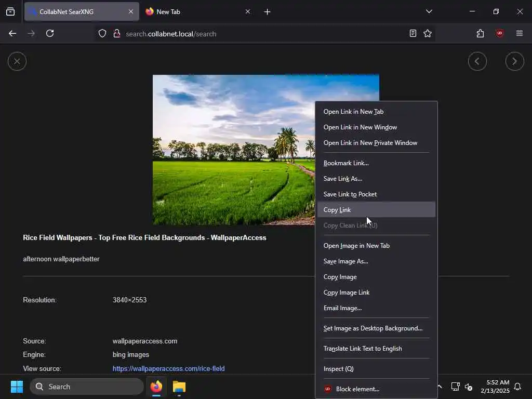Screen dimensions: 532x399
Task: Choose Open Link in New Private Window
Action: 376,143
